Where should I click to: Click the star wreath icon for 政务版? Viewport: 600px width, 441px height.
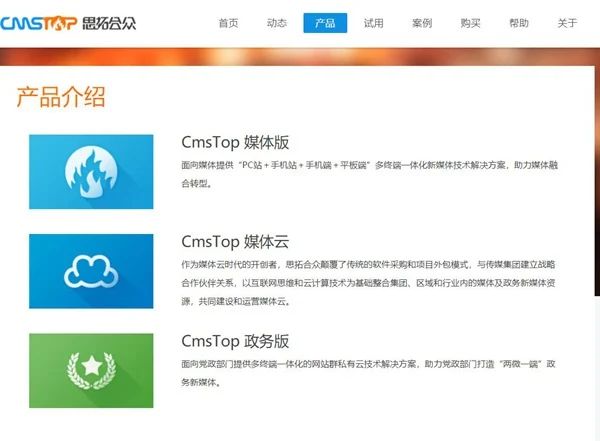(91, 371)
